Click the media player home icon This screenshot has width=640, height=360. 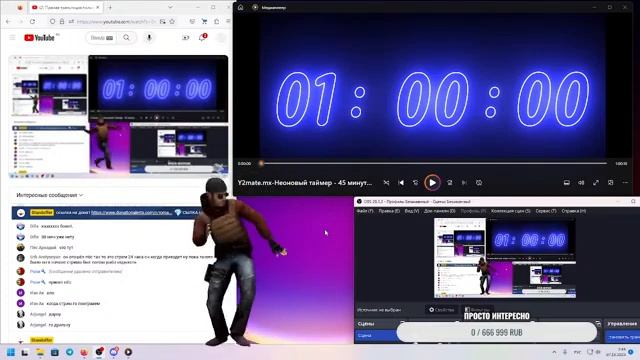click(240, 7)
